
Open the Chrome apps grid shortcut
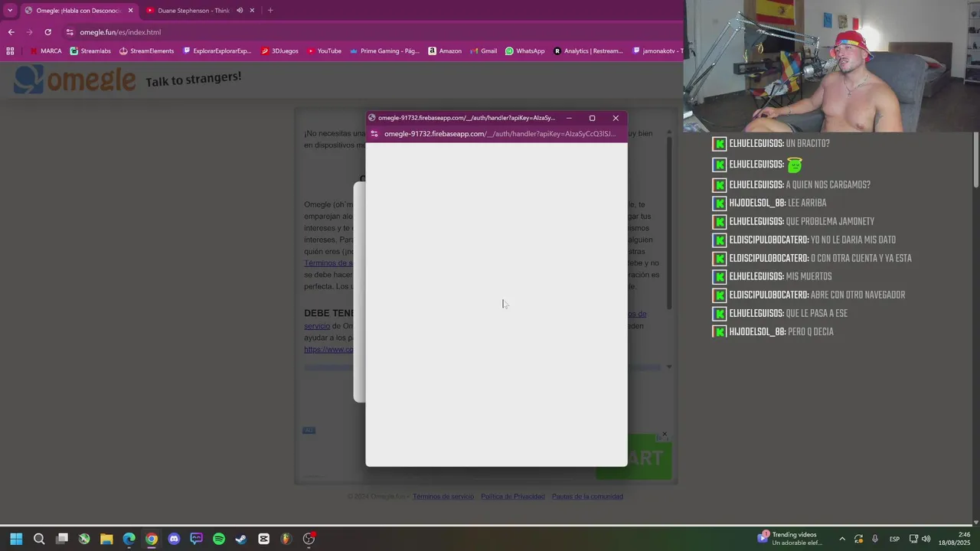tap(10, 51)
